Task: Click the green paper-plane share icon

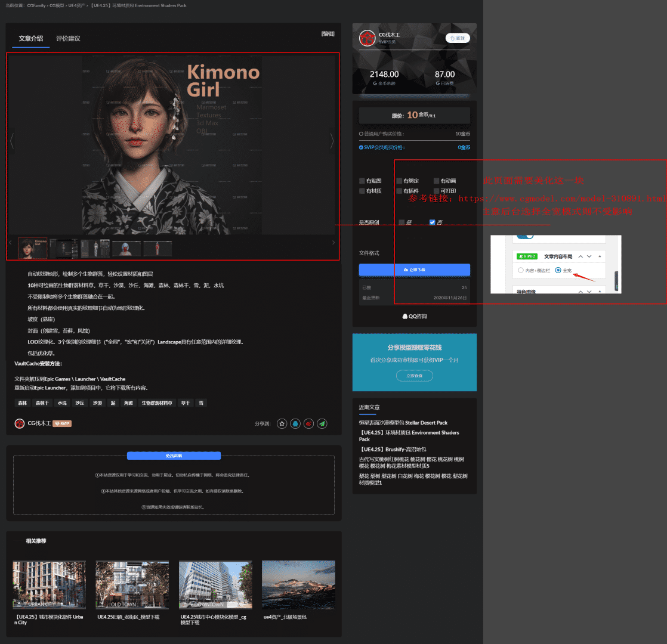Action: (x=322, y=423)
